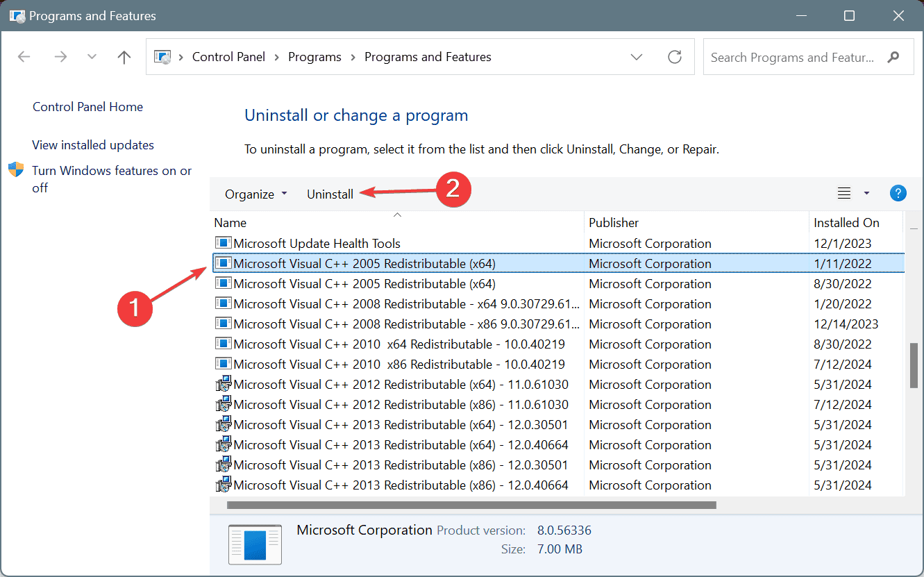Select Visual C++ 2008 Redistributable x86 row

pyautogui.click(x=557, y=324)
